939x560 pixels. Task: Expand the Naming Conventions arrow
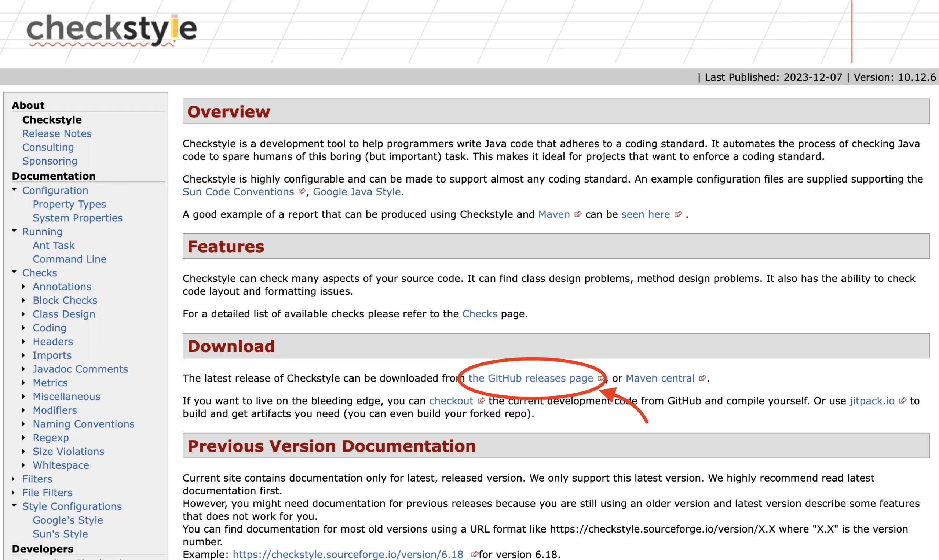(x=23, y=424)
